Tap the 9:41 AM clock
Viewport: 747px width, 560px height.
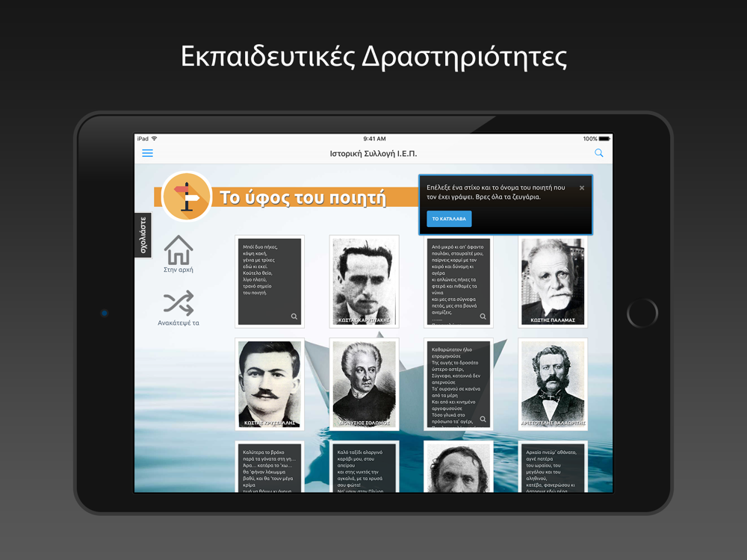374,139
